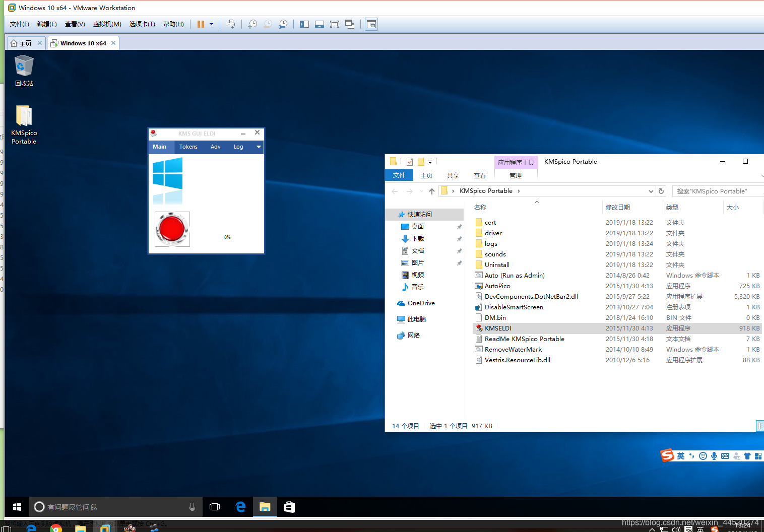This screenshot has width=764, height=532.
Task: Expand the address bar history dropdown
Action: pos(651,191)
